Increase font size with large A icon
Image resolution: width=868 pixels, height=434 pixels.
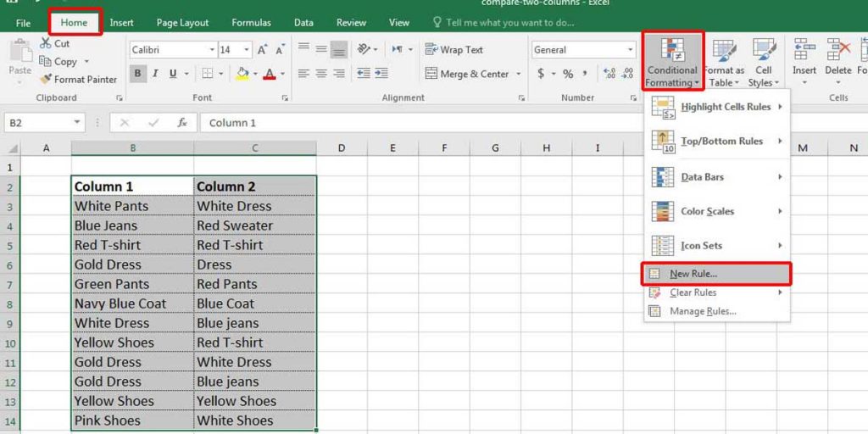[x=263, y=50]
